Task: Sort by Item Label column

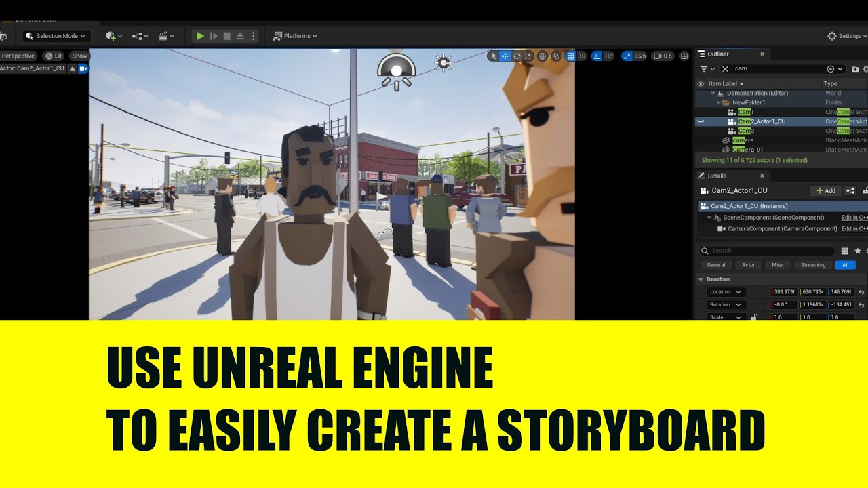Action: point(724,83)
